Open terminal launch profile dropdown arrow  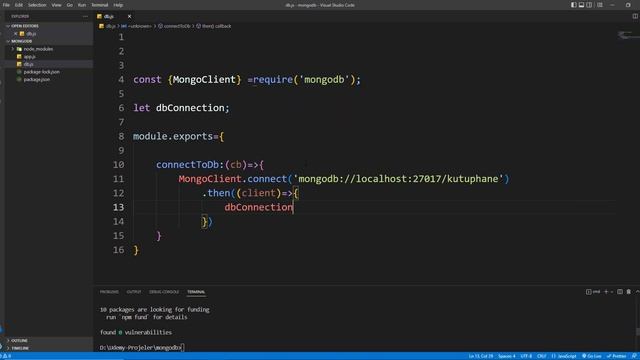click(x=611, y=292)
